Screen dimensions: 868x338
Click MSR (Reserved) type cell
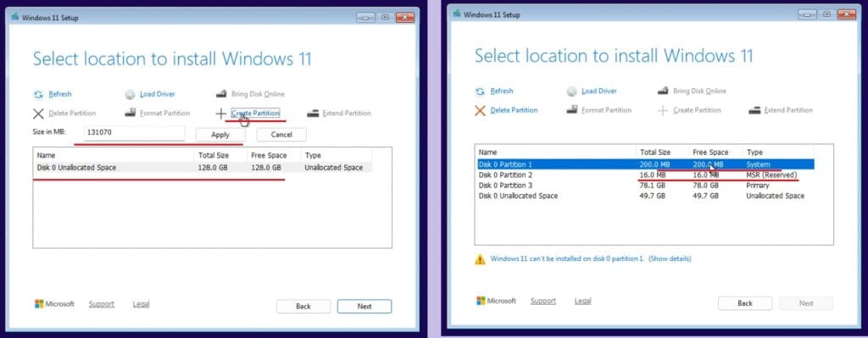pyautogui.click(x=771, y=175)
